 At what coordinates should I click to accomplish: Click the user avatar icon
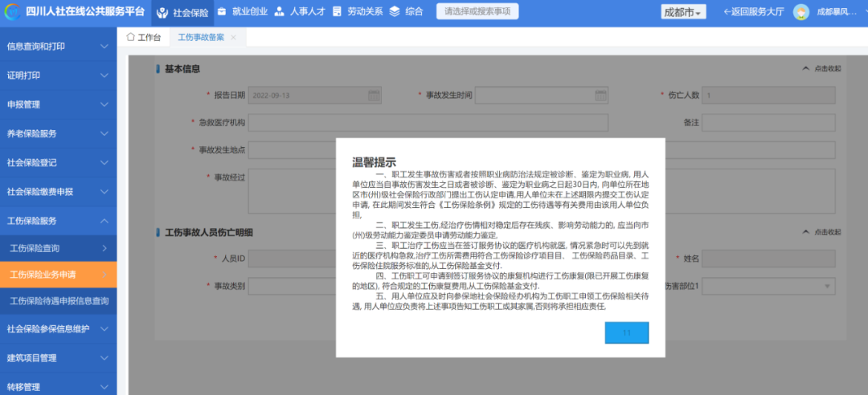(x=800, y=12)
